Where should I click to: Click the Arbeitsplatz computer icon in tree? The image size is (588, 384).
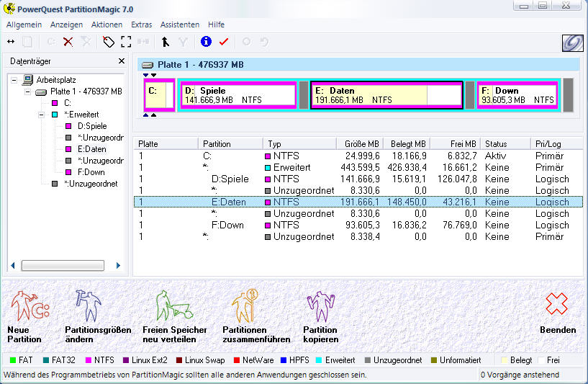pyautogui.click(x=28, y=79)
